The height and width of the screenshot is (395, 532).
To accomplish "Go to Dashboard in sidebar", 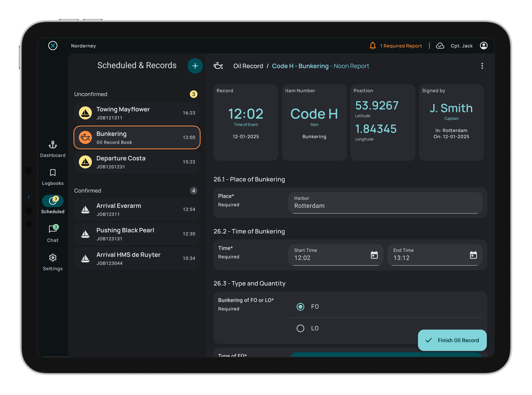I will pos(53,149).
